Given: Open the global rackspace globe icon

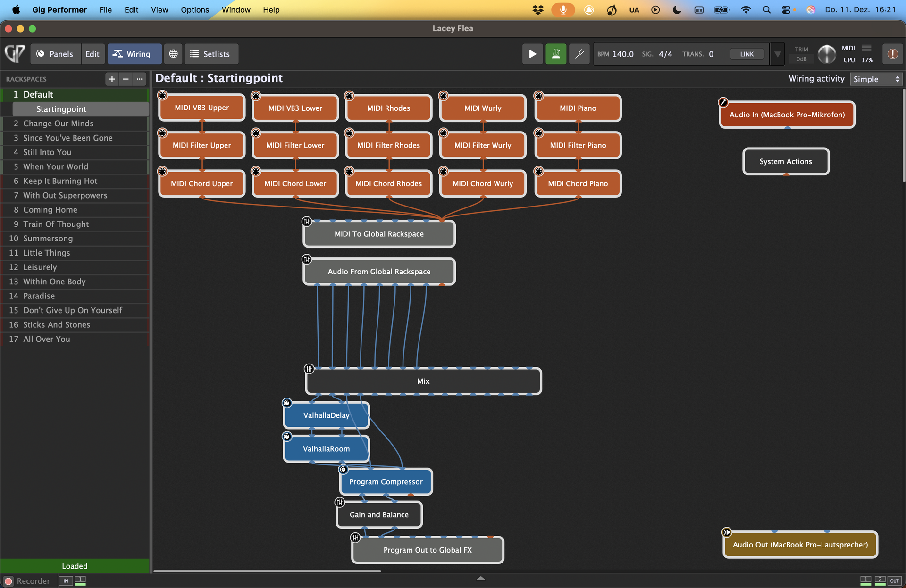Looking at the screenshot, I should point(174,54).
